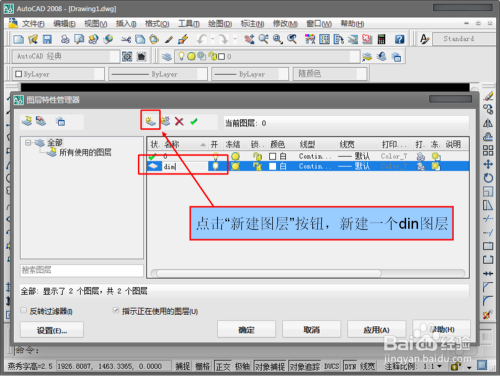
Task: Toggle the Lock padlock of layer din
Action: pos(257,166)
